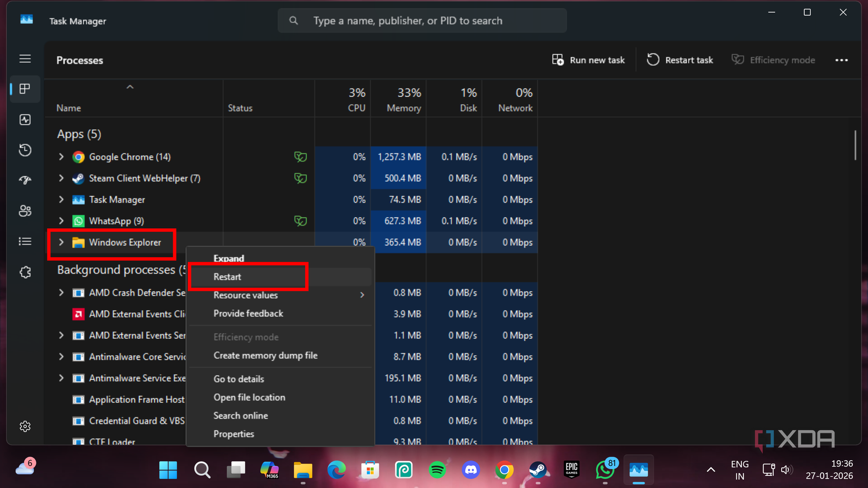Open taskbar Search icon
868x488 pixels.
pyautogui.click(x=202, y=470)
